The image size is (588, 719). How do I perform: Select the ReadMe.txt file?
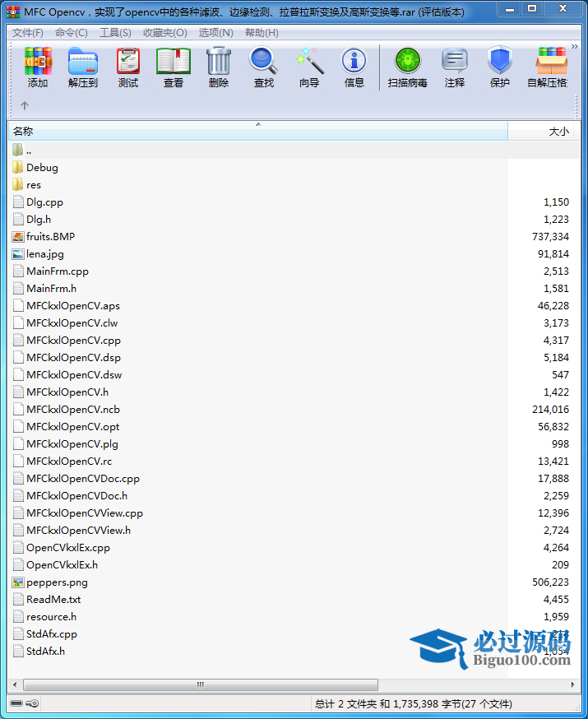click(53, 600)
